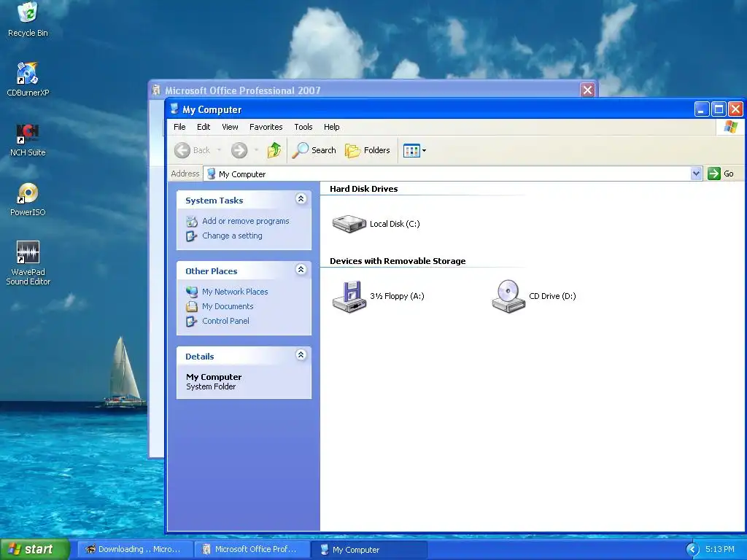Click the Change a setting link
Screen dimensions: 747x560
tap(232, 236)
